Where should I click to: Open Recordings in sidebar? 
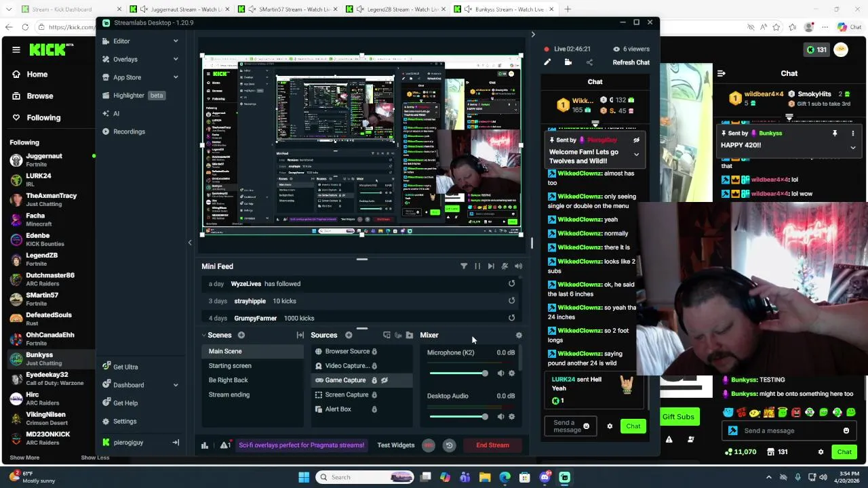(x=129, y=131)
